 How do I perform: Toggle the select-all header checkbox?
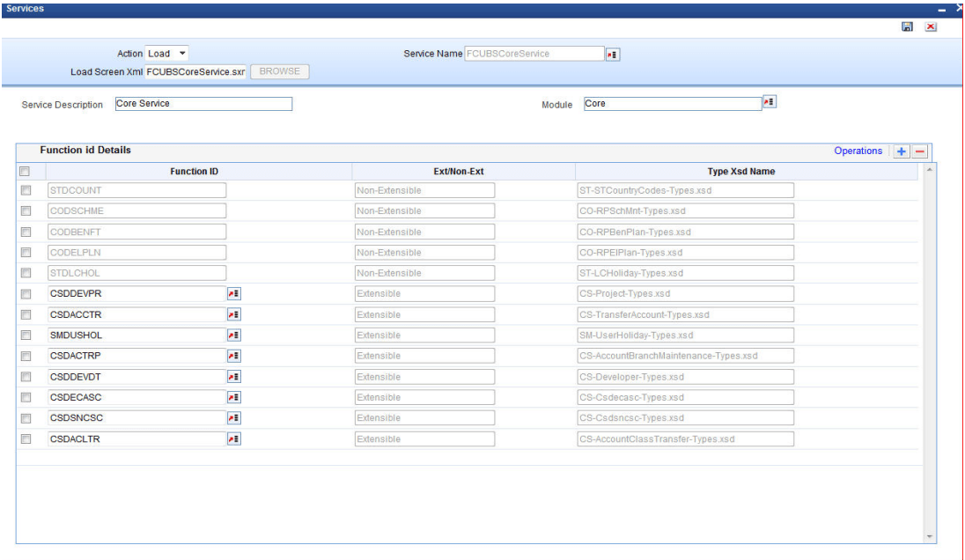[x=25, y=171]
